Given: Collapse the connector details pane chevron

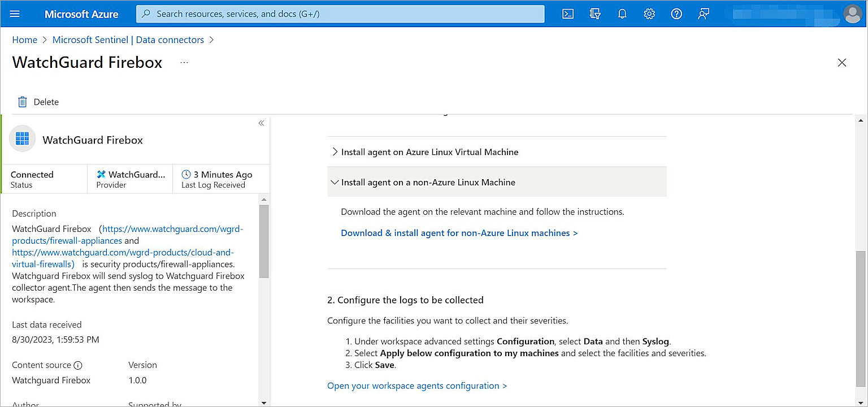Looking at the screenshot, I should tap(261, 123).
